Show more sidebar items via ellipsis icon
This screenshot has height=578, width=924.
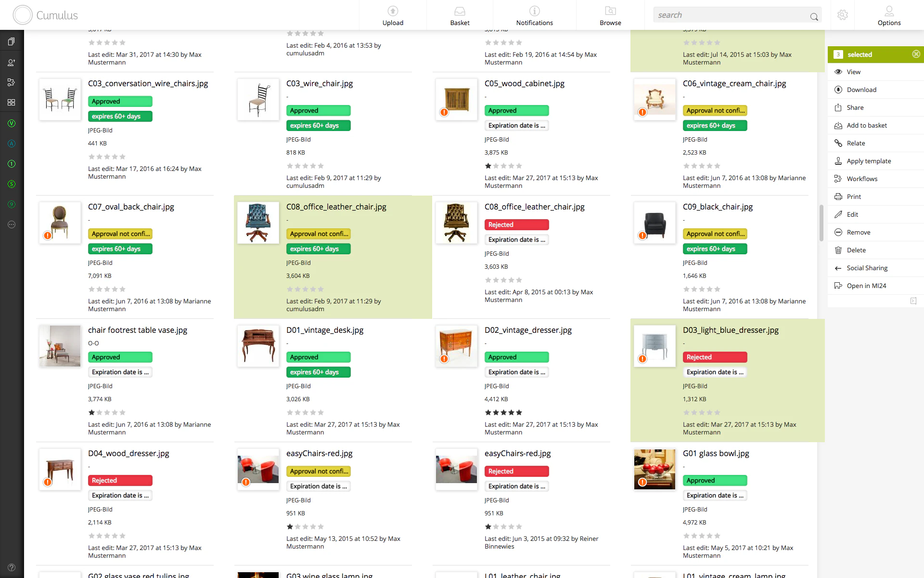point(12,224)
